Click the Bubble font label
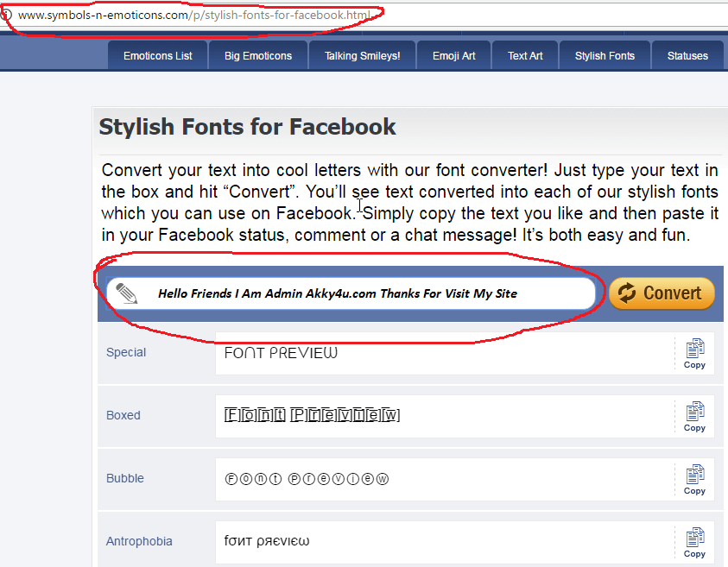The width and height of the screenshot is (728, 567). [x=125, y=478]
